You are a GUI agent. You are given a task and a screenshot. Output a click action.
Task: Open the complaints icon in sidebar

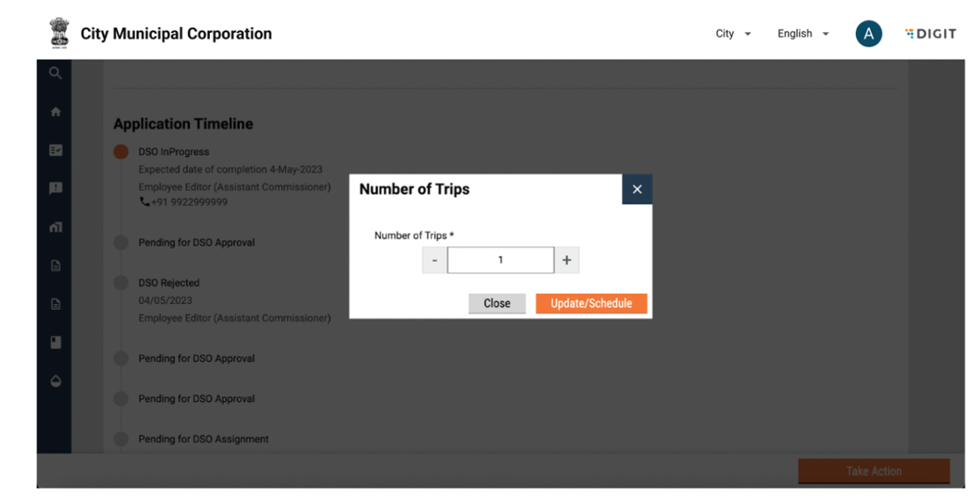pyautogui.click(x=56, y=189)
